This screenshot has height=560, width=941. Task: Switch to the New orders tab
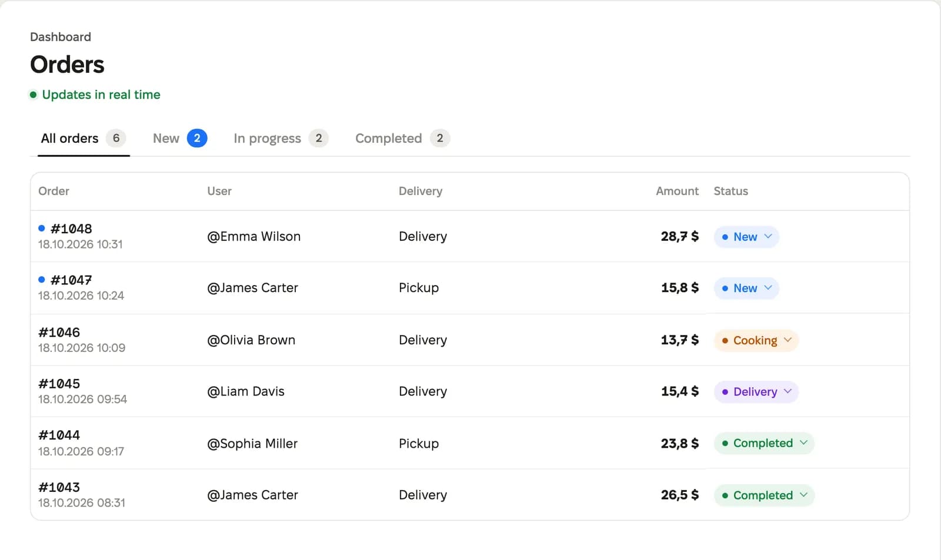(x=180, y=139)
